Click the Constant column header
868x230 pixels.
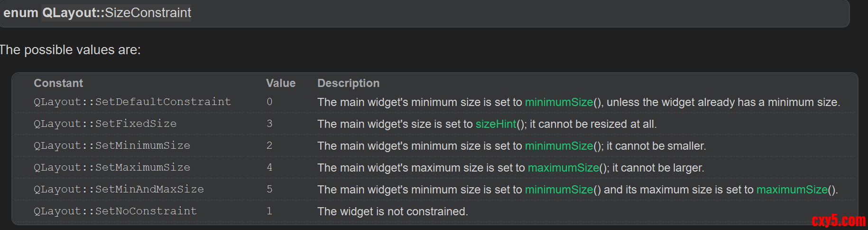[58, 83]
